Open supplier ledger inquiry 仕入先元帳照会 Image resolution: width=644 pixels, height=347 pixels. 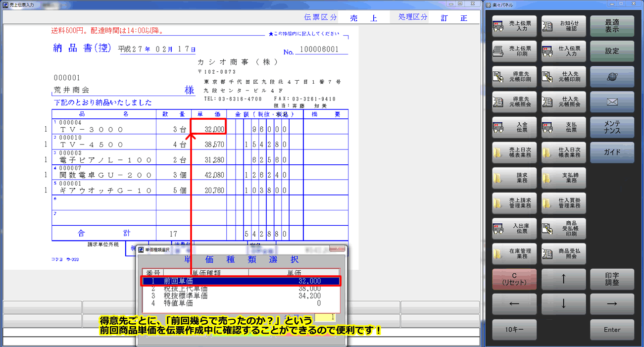[x=564, y=102]
